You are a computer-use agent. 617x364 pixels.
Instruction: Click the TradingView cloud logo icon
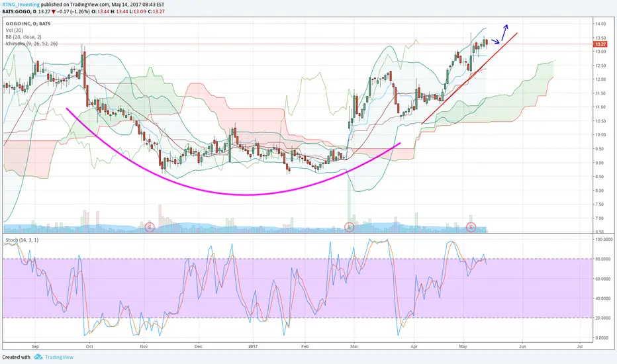coord(38,357)
